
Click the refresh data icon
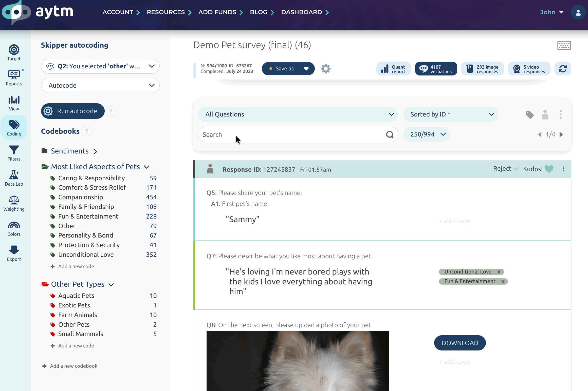pyautogui.click(x=563, y=69)
